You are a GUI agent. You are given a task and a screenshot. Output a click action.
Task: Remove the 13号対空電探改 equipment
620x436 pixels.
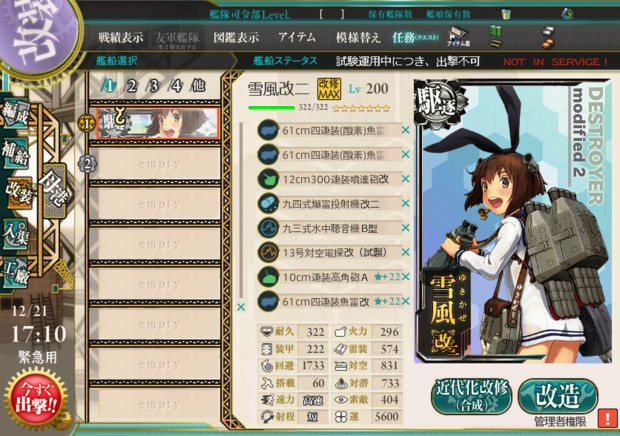[406, 253]
